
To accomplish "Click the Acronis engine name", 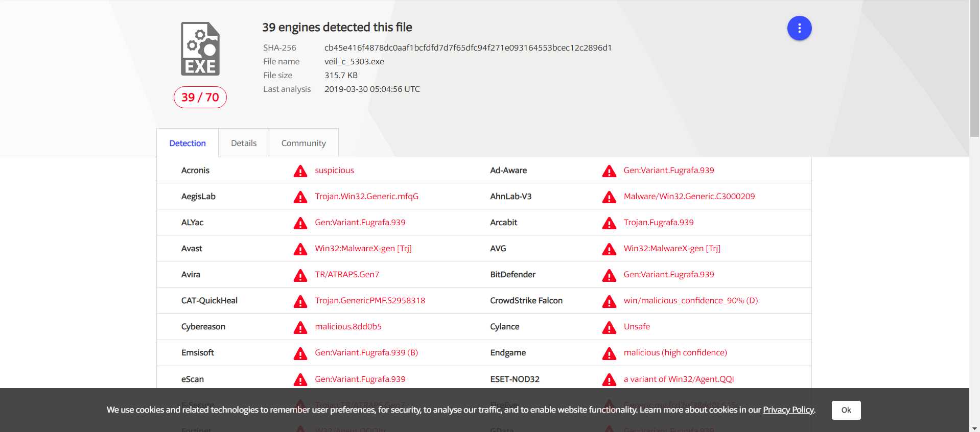I will click(195, 170).
